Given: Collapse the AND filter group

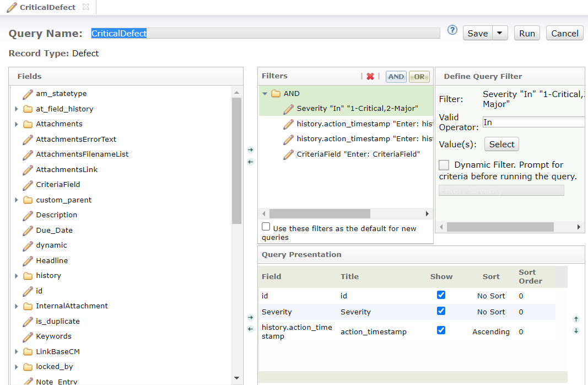Looking at the screenshot, I should tap(265, 94).
